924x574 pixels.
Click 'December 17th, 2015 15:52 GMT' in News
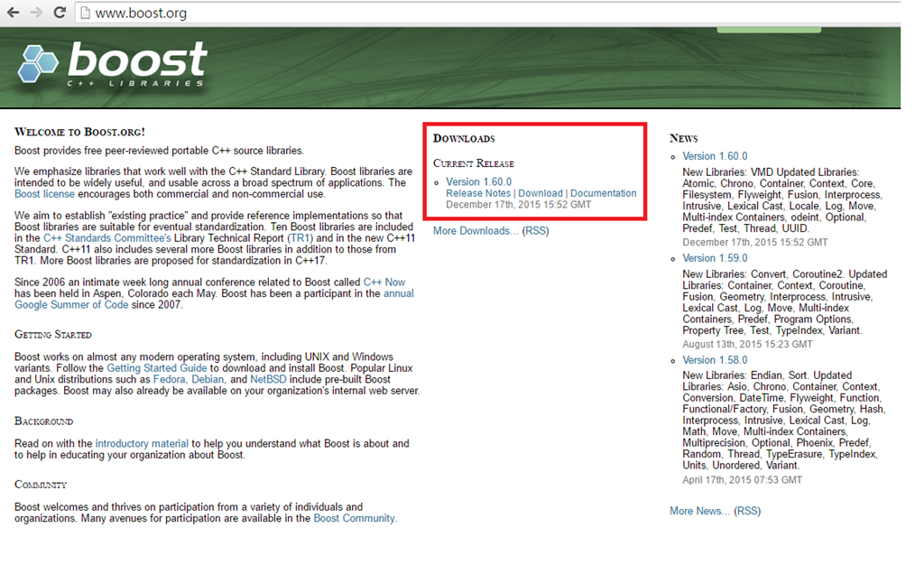tap(755, 242)
